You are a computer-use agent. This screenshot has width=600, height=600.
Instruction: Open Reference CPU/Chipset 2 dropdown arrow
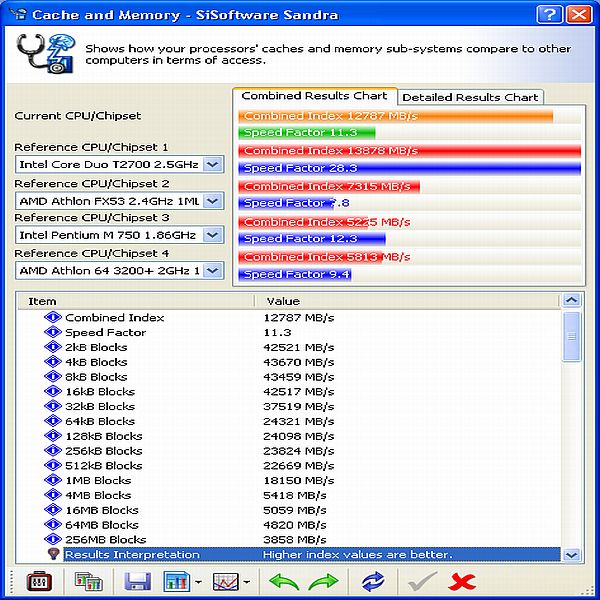pos(213,201)
